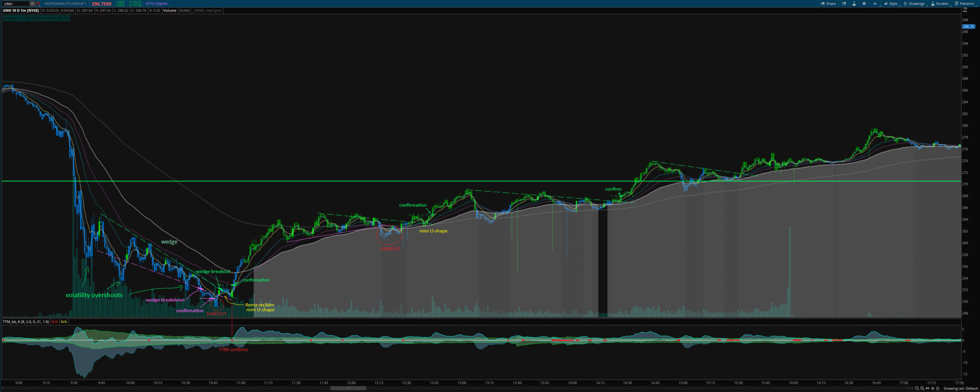Open the UNH symbol dropdown arrow
The width and height of the screenshot is (980, 392).
(32, 3)
